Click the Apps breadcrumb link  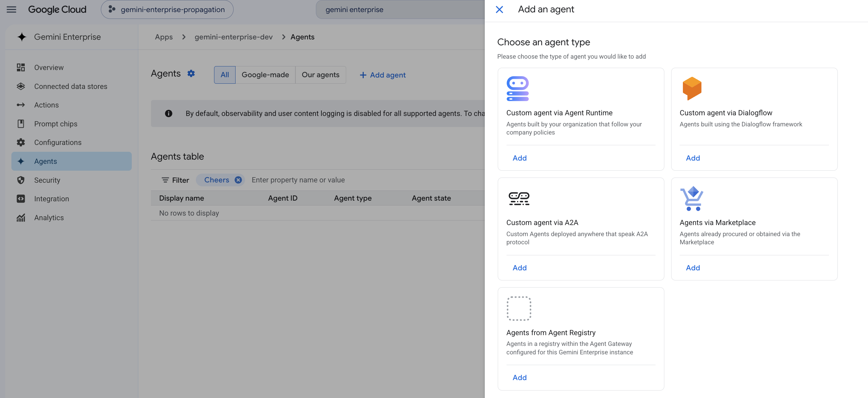(x=164, y=37)
